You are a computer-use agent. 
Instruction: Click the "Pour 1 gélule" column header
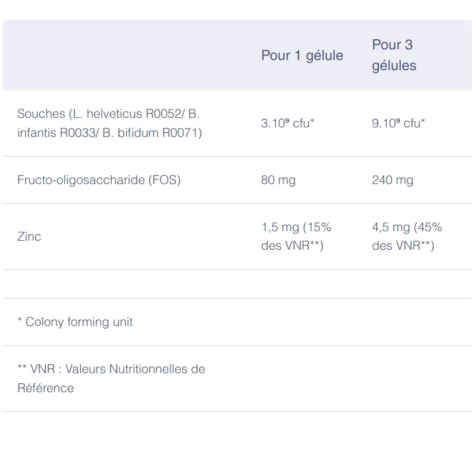click(x=302, y=56)
